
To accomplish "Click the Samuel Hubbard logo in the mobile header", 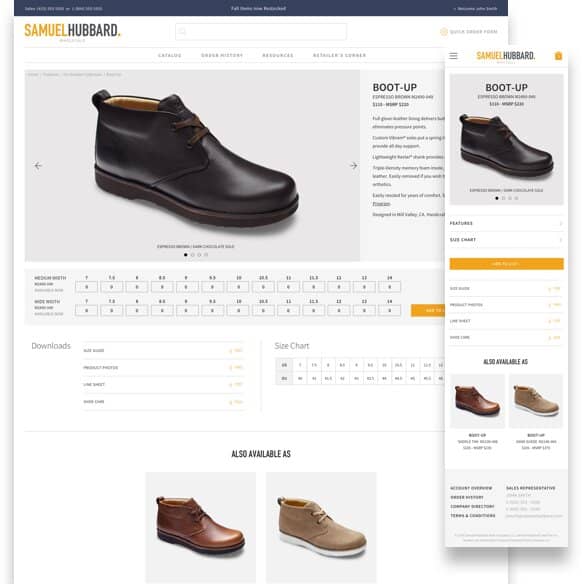I will [506, 56].
